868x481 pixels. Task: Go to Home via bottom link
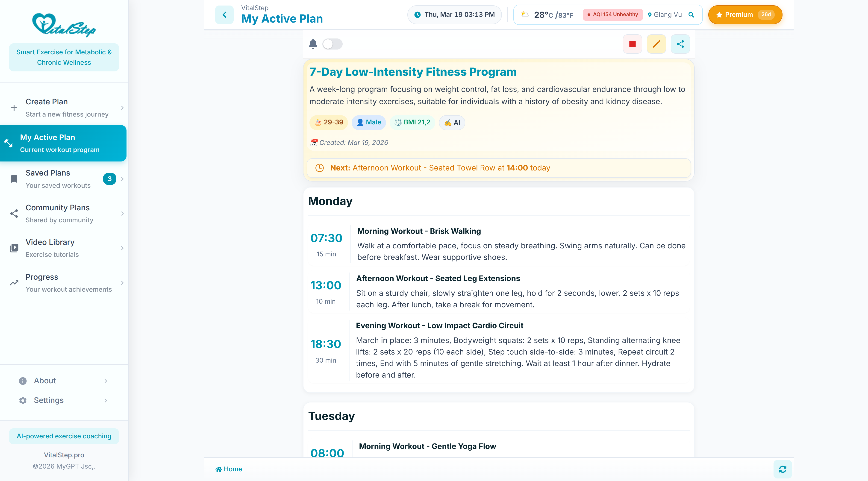click(229, 469)
